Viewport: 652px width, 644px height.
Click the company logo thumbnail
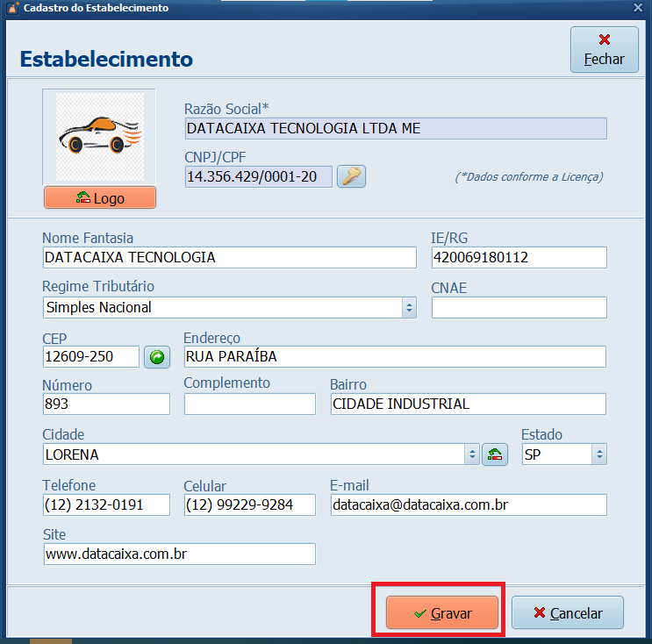[x=99, y=136]
